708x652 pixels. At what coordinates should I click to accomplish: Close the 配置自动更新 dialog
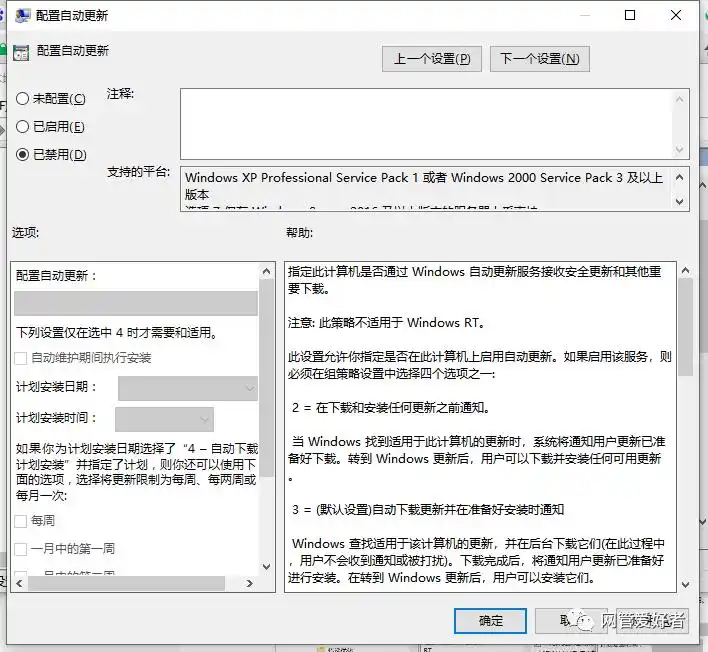click(676, 15)
